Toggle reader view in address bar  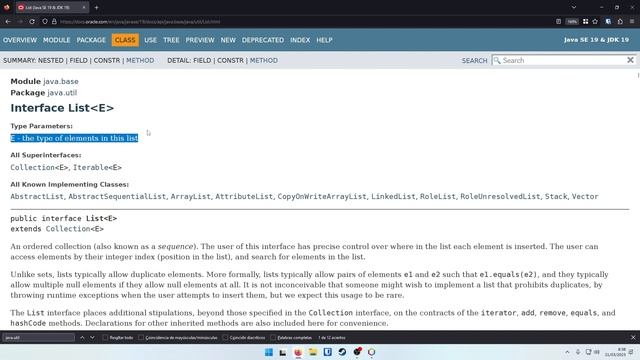[x=558, y=21]
